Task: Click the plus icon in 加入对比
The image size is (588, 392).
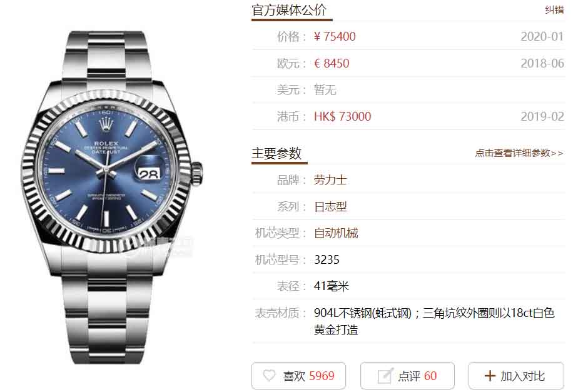Action: (x=490, y=376)
